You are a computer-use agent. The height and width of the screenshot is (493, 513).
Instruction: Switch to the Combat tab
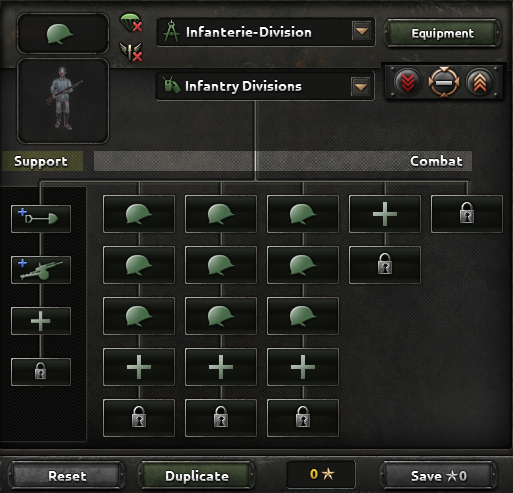tap(436, 161)
